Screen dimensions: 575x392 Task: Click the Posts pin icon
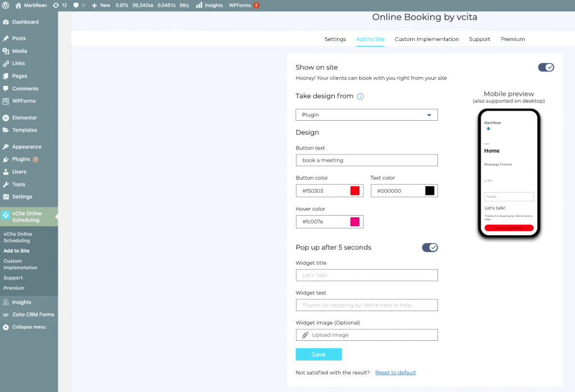(6, 39)
